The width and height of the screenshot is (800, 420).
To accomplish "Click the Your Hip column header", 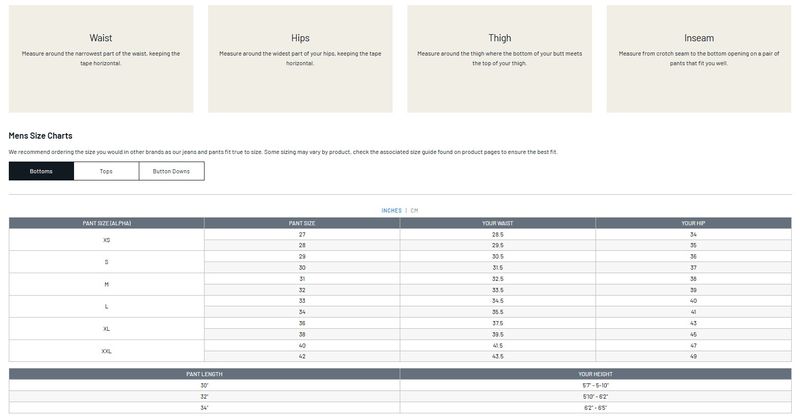I will click(693, 223).
